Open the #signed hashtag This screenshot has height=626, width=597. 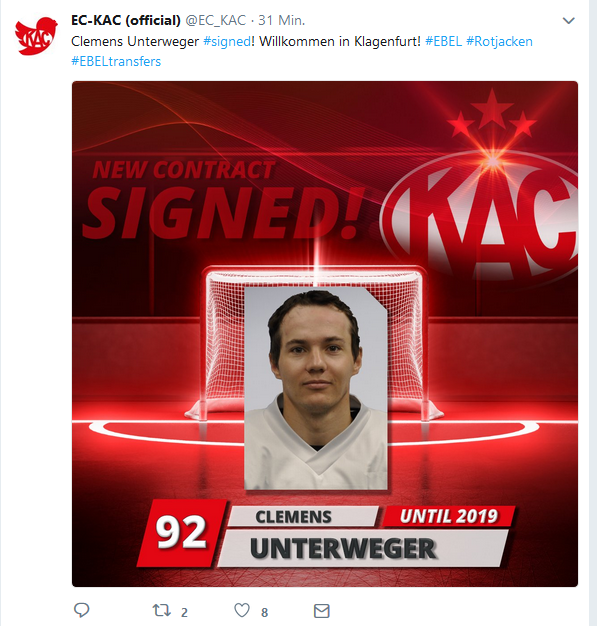pos(227,42)
